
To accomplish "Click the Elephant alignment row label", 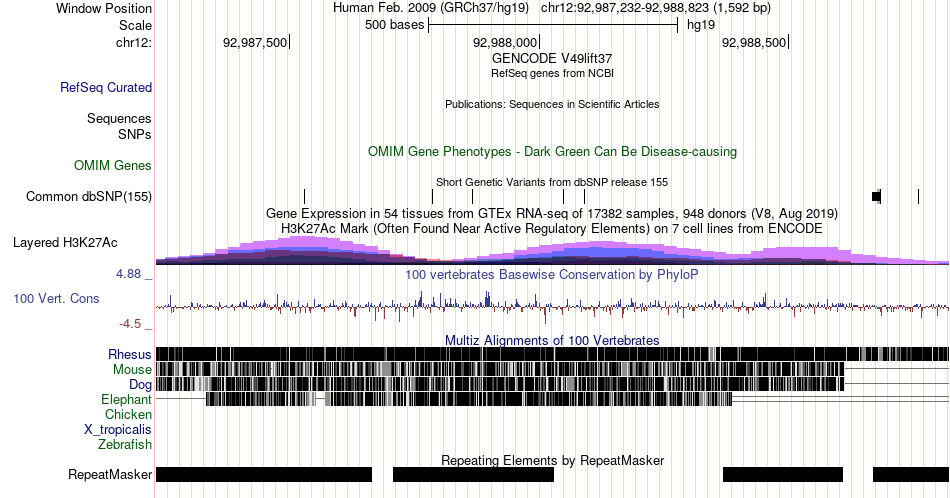I will (127, 399).
